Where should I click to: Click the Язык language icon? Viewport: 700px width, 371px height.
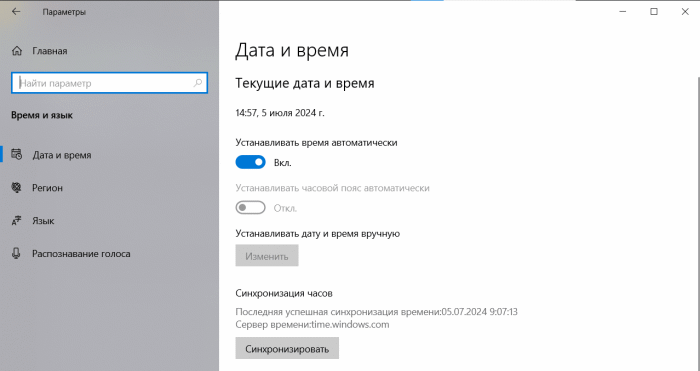click(17, 221)
